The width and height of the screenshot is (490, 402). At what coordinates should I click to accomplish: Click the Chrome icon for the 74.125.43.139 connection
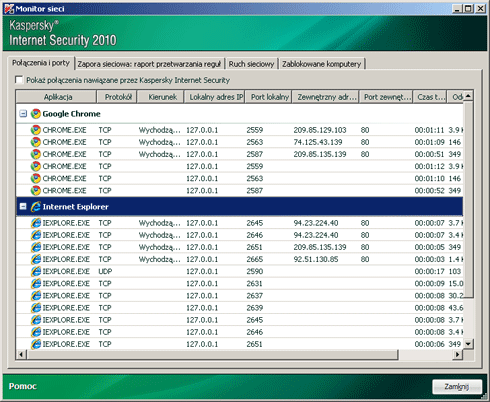click(x=36, y=142)
